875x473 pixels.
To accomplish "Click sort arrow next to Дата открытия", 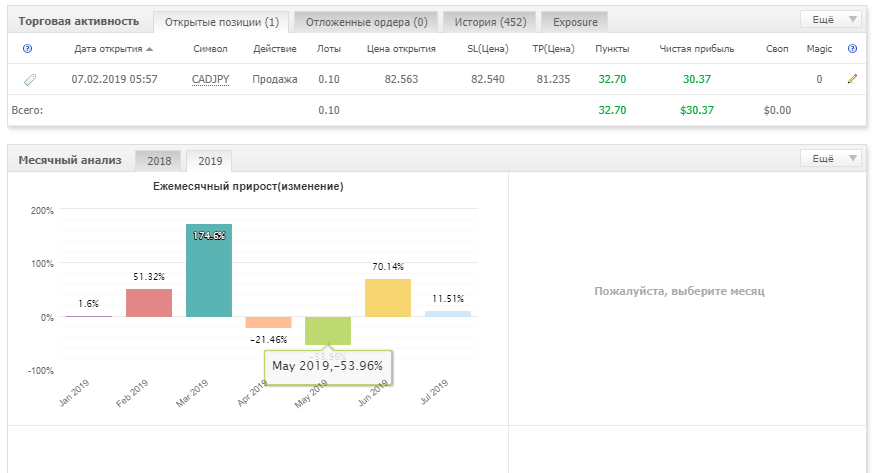I will pos(150,49).
